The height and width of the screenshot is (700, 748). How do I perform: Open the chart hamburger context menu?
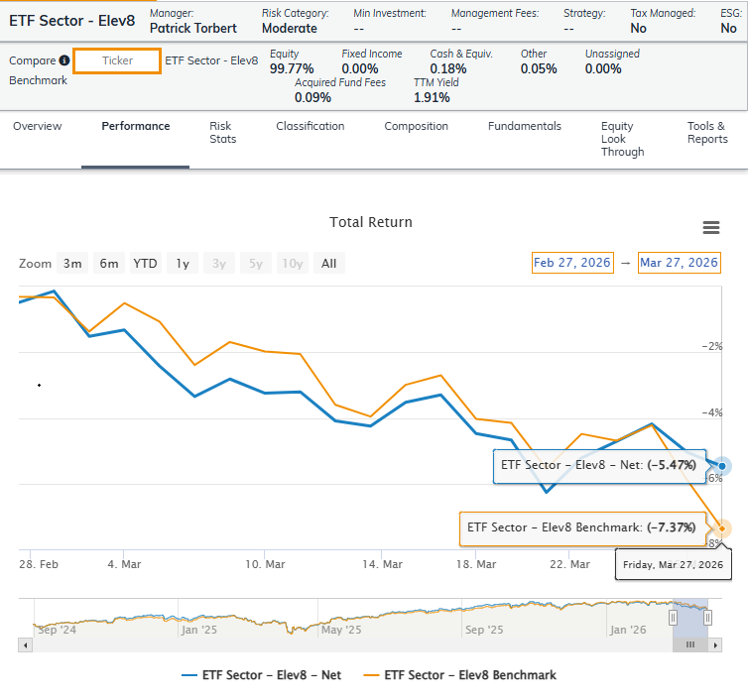pos(710,227)
